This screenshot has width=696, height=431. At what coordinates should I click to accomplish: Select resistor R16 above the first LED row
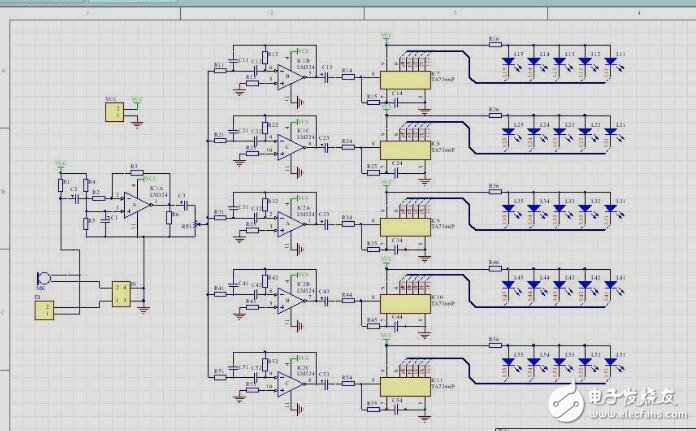pyautogui.click(x=494, y=43)
